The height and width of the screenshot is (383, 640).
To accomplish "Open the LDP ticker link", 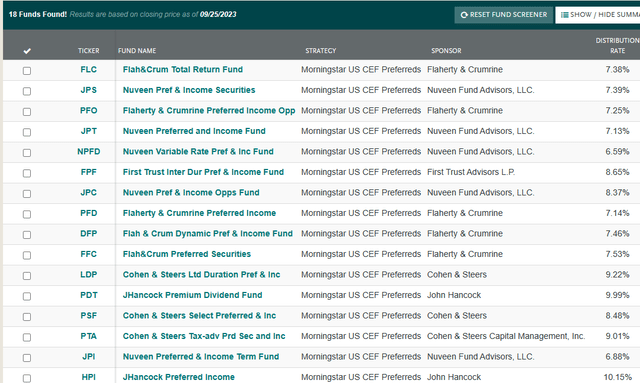I will tap(89, 274).
